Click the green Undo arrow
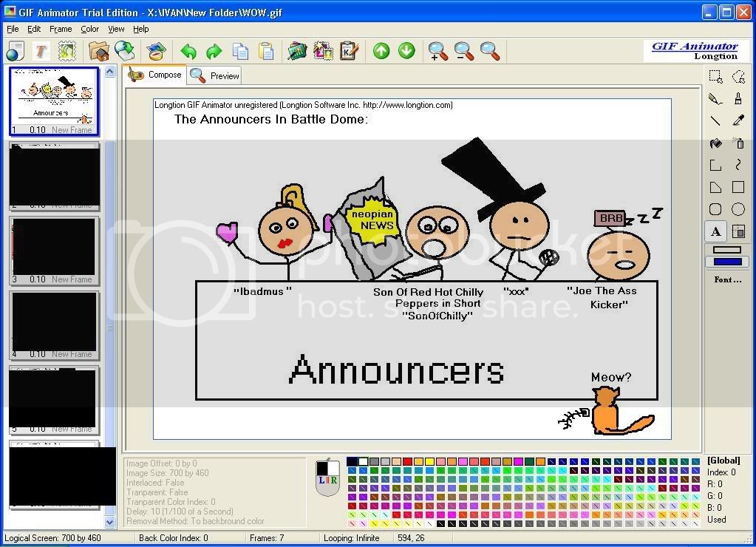Screen dimensions: 756x547 (x=188, y=51)
